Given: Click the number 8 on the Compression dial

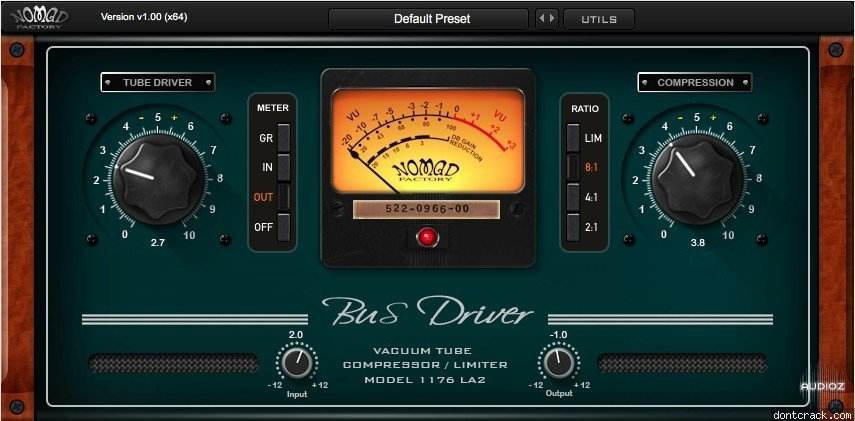Looking at the screenshot, I should click(x=758, y=178).
